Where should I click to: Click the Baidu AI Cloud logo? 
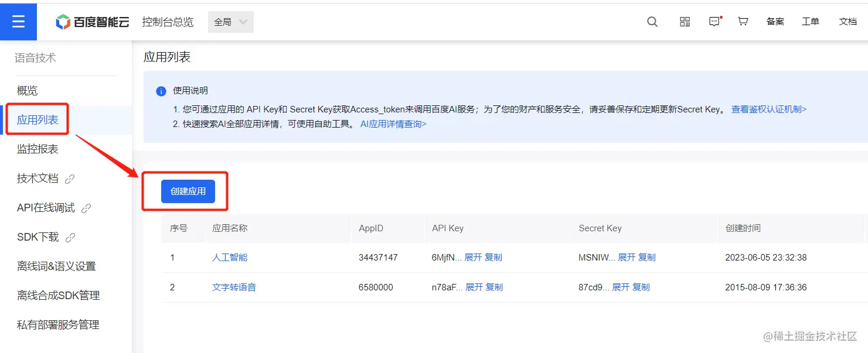[x=92, y=22]
